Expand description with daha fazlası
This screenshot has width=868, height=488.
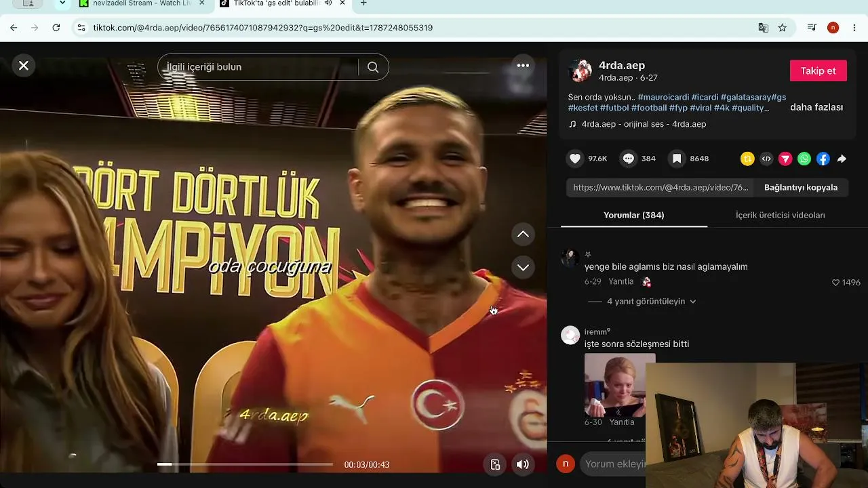(x=816, y=107)
